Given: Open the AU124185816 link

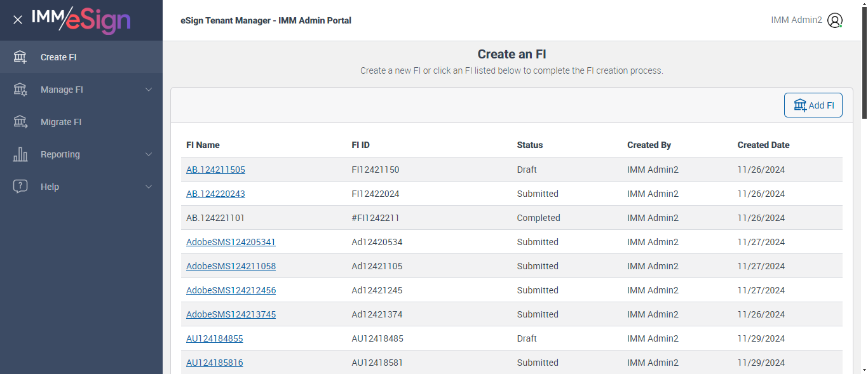Looking at the screenshot, I should tap(214, 363).
